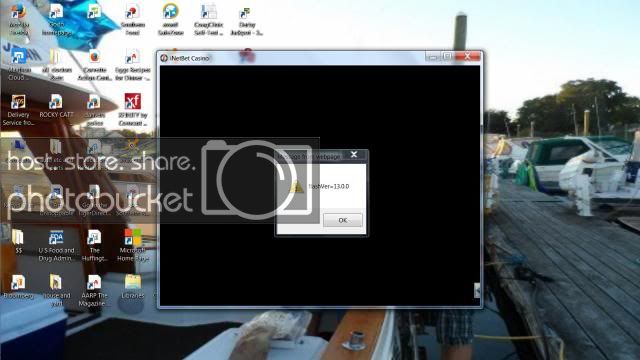Minimize the iNetBet Casino window

[433, 57]
